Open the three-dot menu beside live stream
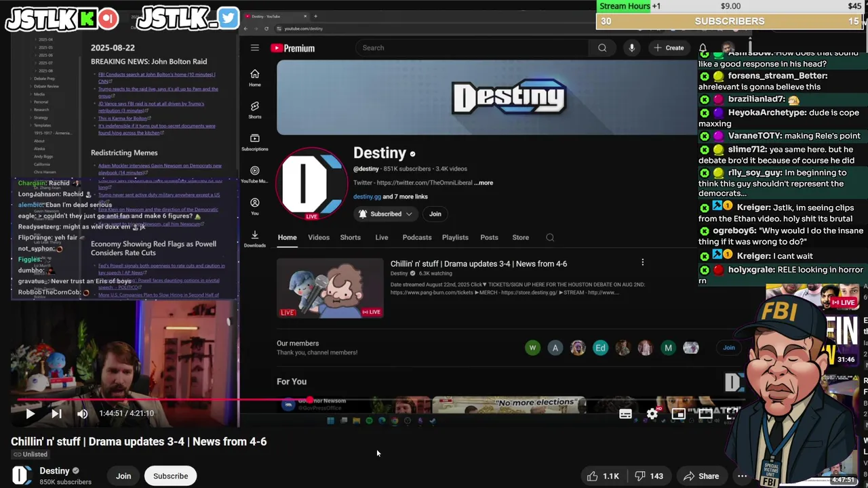868x488 pixels. [x=642, y=262]
